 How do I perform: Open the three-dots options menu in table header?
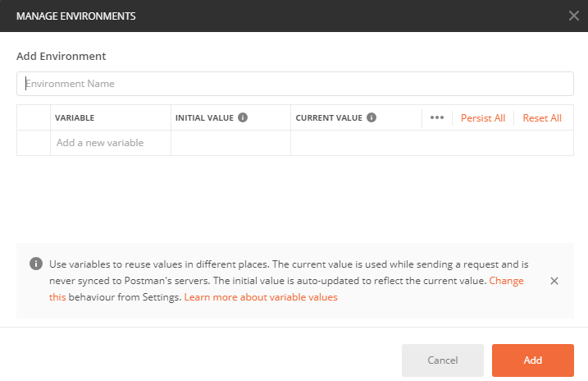click(437, 117)
